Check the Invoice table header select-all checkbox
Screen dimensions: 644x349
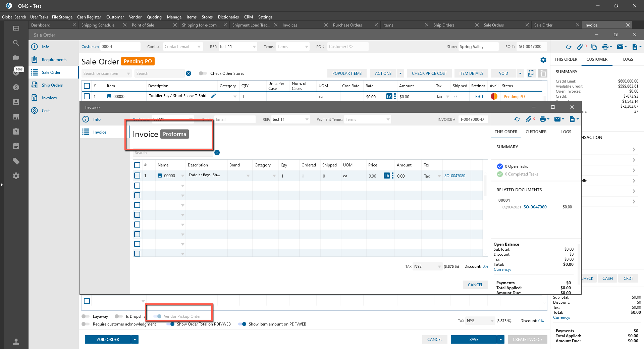tap(137, 165)
